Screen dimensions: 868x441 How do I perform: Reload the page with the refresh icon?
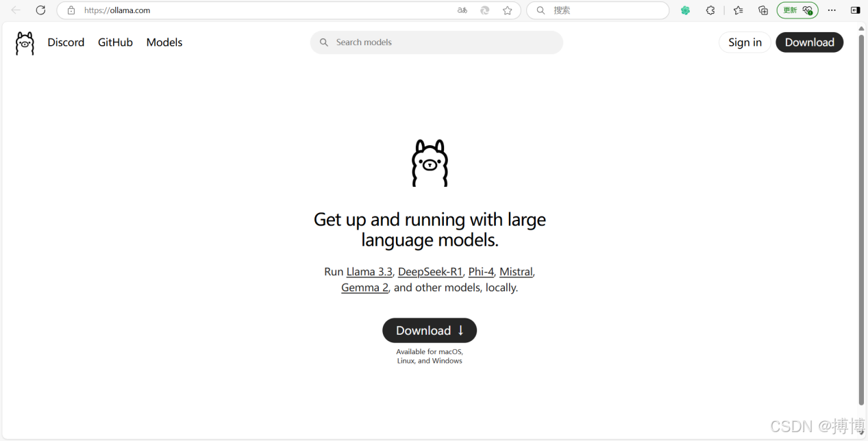[40, 10]
